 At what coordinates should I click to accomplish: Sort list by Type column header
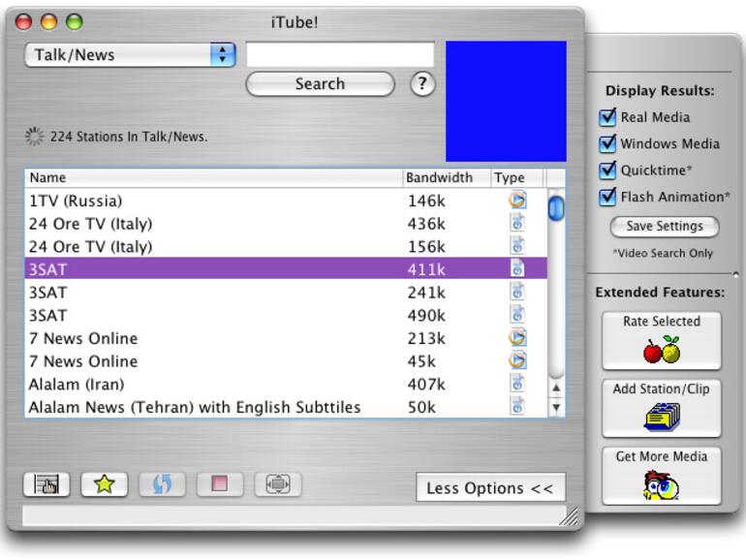click(x=516, y=177)
